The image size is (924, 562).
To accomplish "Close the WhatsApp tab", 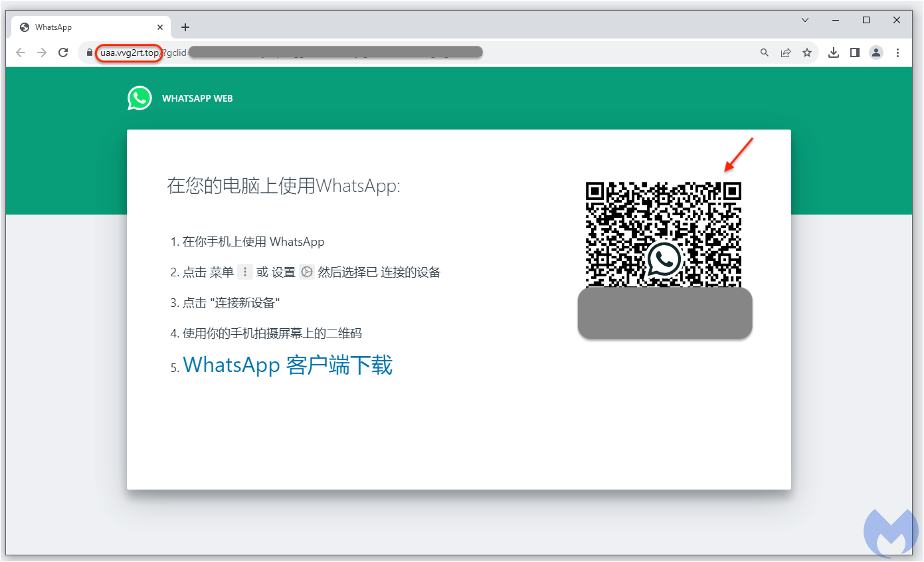I will [160, 27].
